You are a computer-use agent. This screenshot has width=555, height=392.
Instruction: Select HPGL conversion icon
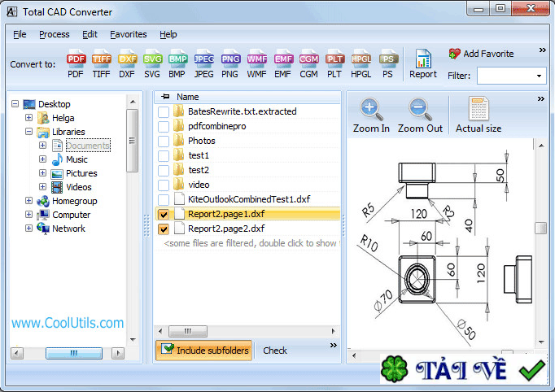pos(361,63)
